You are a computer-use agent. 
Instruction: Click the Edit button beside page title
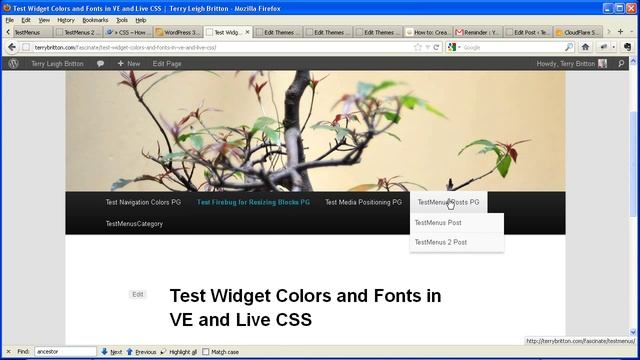pos(138,294)
